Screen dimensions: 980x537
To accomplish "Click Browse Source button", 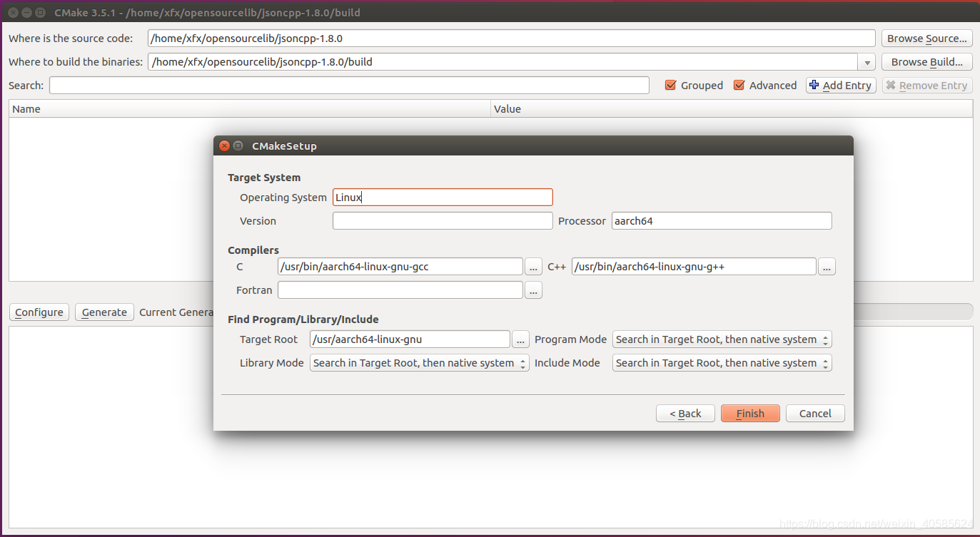I will [x=927, y=39].
